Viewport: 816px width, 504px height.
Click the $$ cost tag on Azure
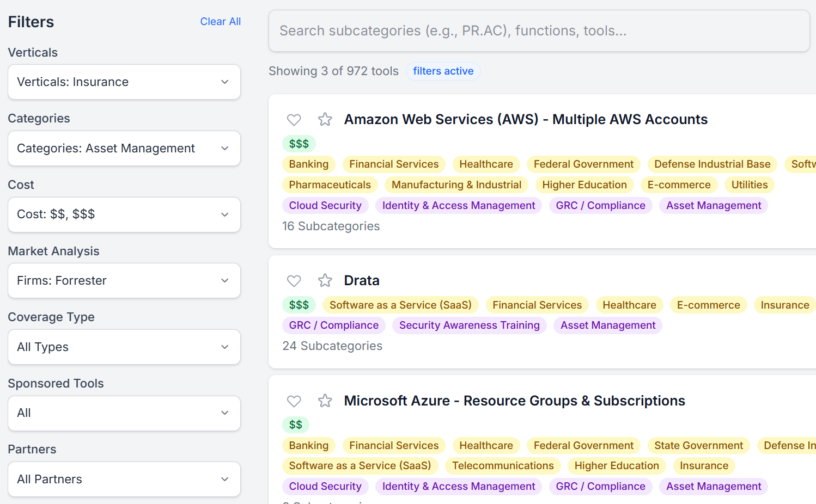point(296,425)
